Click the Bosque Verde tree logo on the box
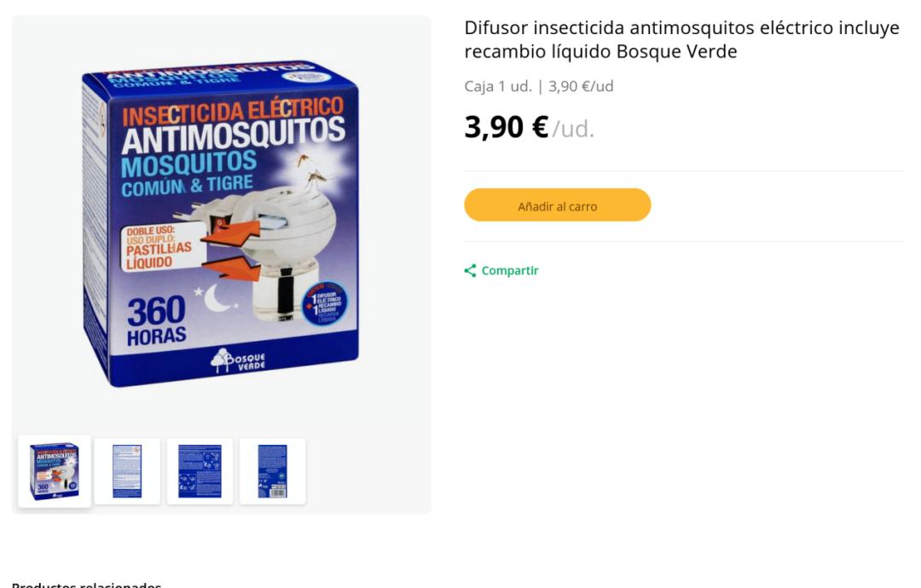This screenshot has width=921, height=588. 239,360
